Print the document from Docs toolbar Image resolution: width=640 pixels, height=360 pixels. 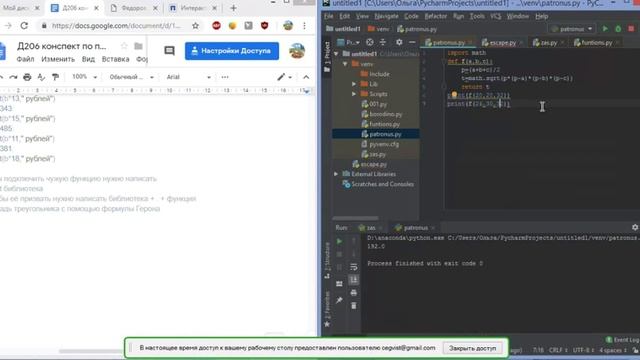[x=27, y=77]
